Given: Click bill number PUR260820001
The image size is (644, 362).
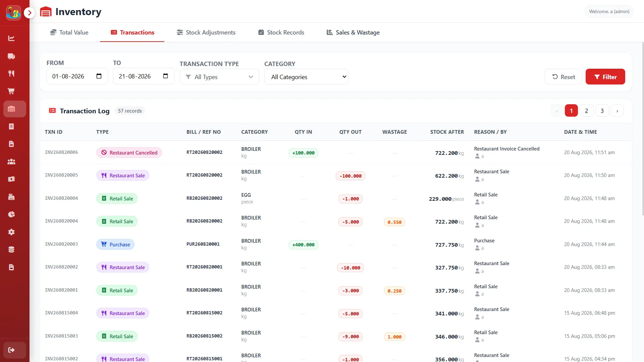Looking at the screenshot, I should (203, 244).
